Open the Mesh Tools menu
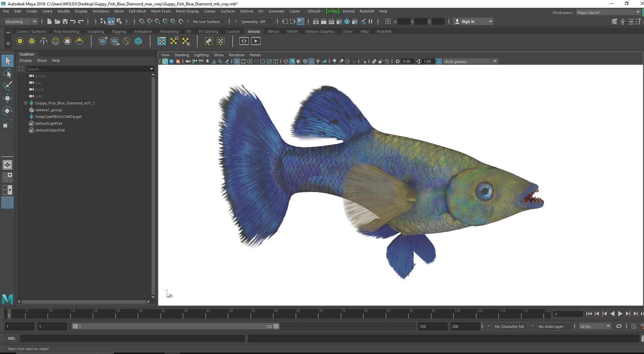Image resolution: width=644 pixels, height=354 pixels. pyautogui.click(x=161, y=11)
